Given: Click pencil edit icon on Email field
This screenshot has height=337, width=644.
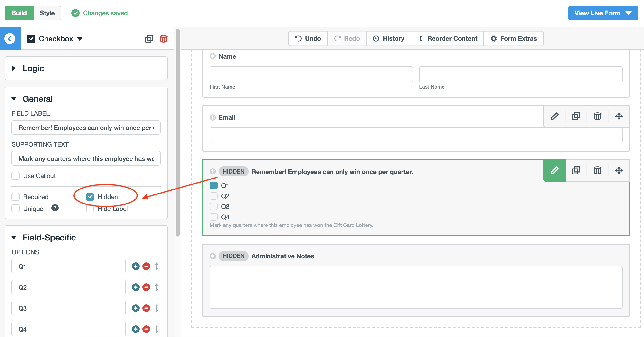Looking at the screenshot, I should (554, 116).
